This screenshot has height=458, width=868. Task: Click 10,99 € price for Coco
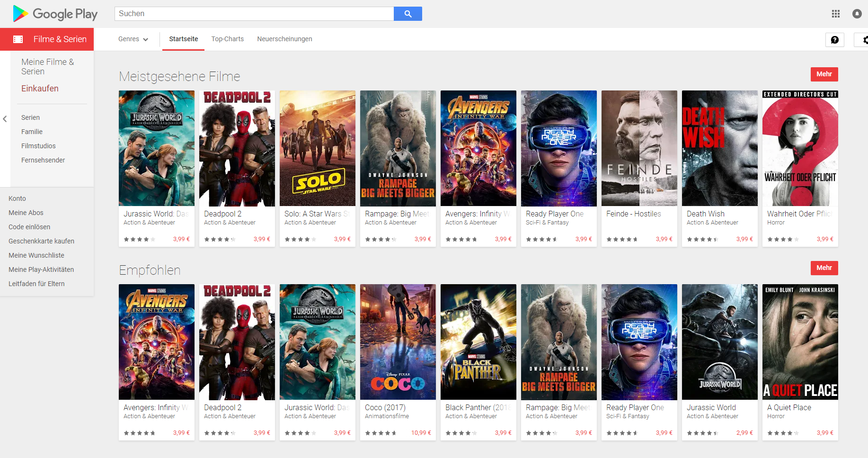421,433
